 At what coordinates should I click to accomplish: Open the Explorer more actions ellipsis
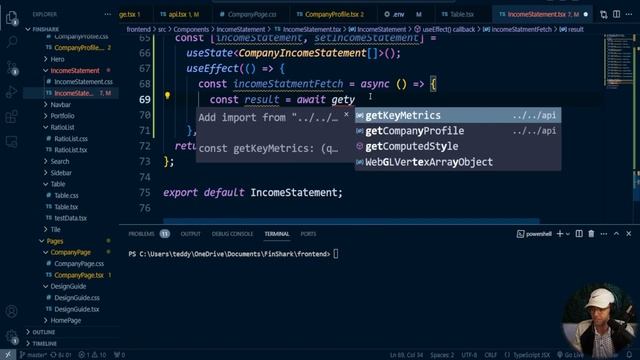pyautogui.click(x=107, y=14)
